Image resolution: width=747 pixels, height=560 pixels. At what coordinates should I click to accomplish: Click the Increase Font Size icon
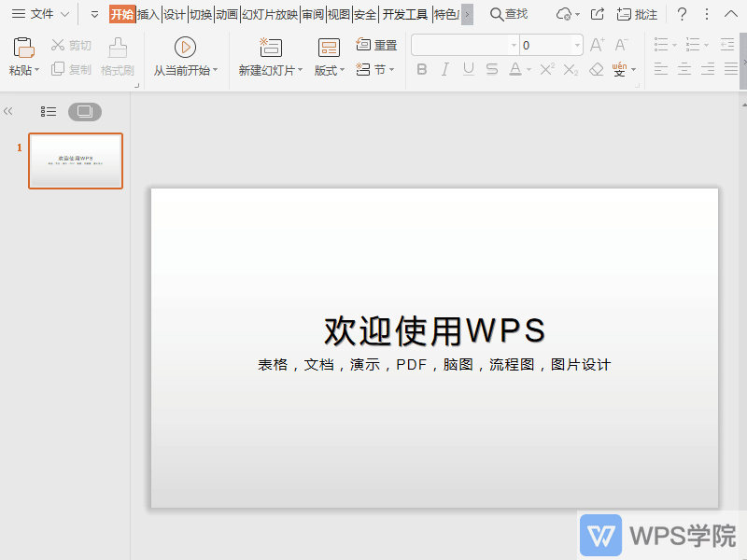click(x=595, y=44)
